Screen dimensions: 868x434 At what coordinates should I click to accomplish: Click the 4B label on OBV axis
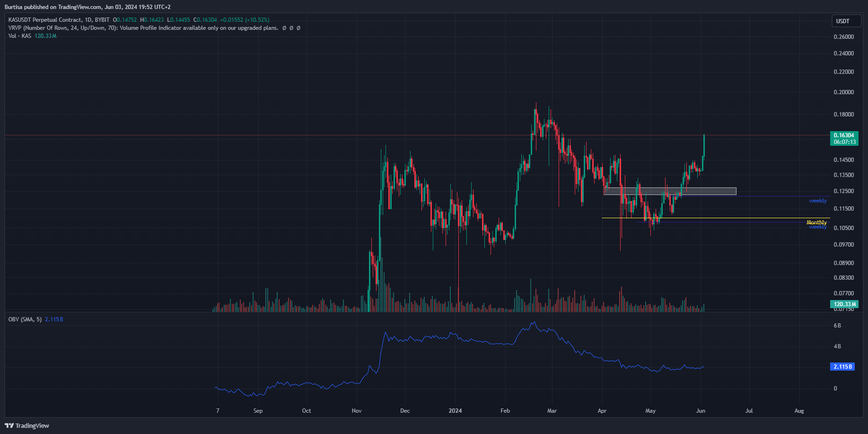click(x=837, y=346)
